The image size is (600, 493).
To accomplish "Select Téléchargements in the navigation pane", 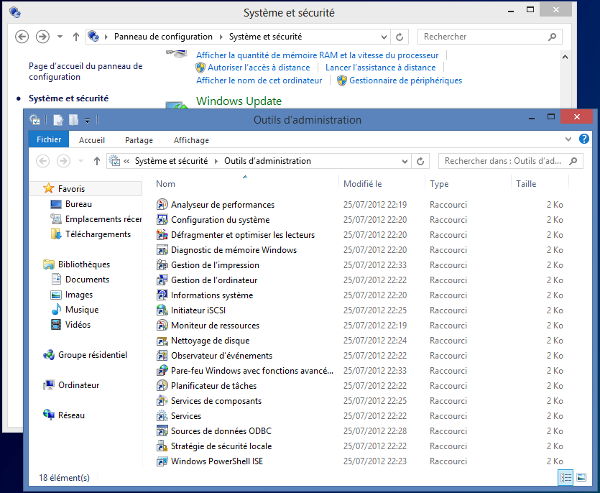I will (x=98, y=234).
